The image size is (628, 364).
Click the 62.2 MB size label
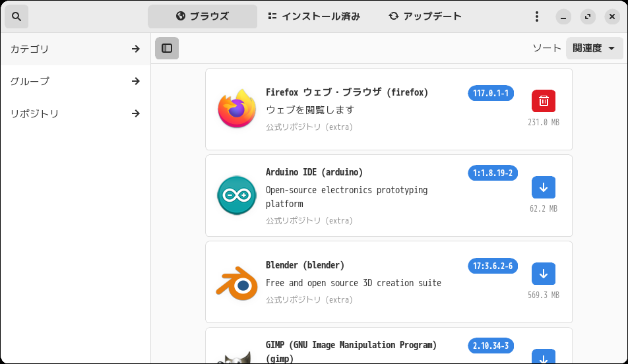(544, 208)
